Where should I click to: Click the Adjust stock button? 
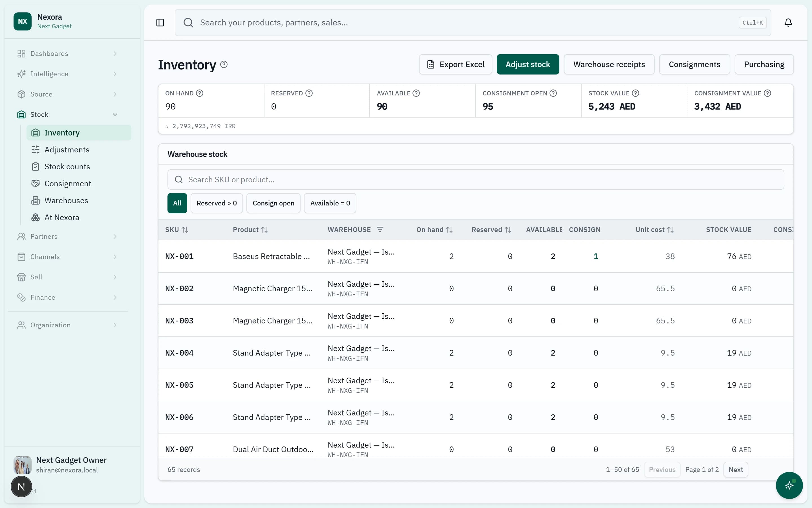pos(528,65)
